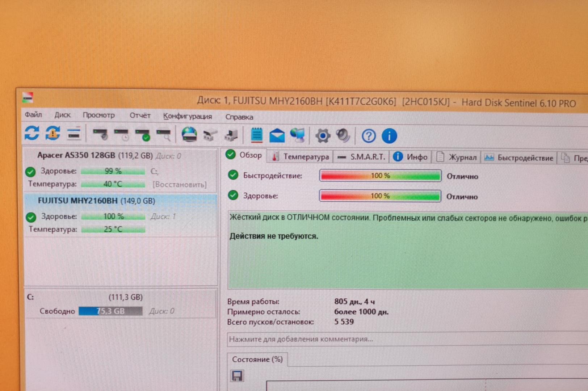Click the C: partition label
This screenshot has width=588, height=391.
[x=30, y=297]
